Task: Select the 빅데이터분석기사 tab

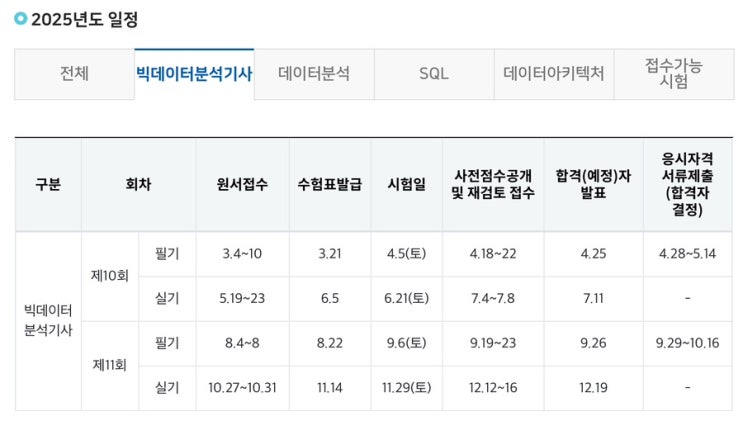Action: (x=194, y=74)
